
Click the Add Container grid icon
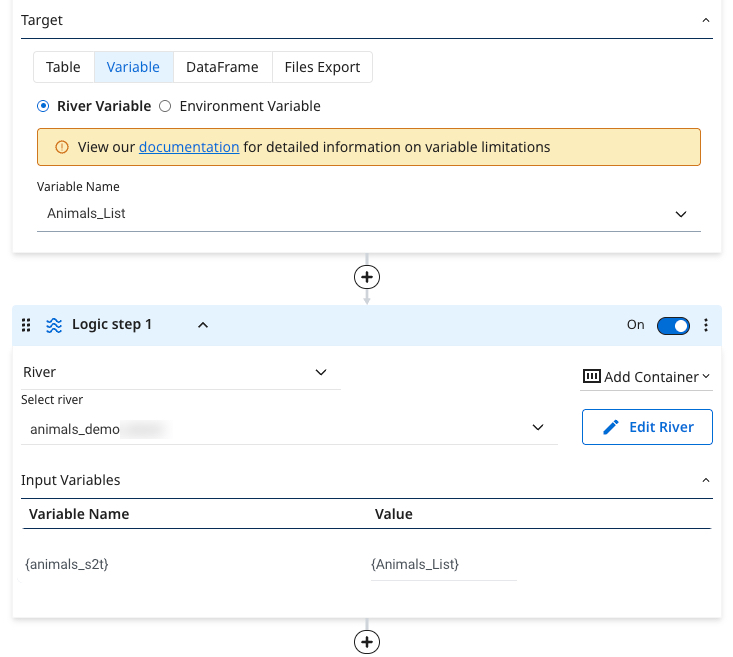[x=591, y=377]
